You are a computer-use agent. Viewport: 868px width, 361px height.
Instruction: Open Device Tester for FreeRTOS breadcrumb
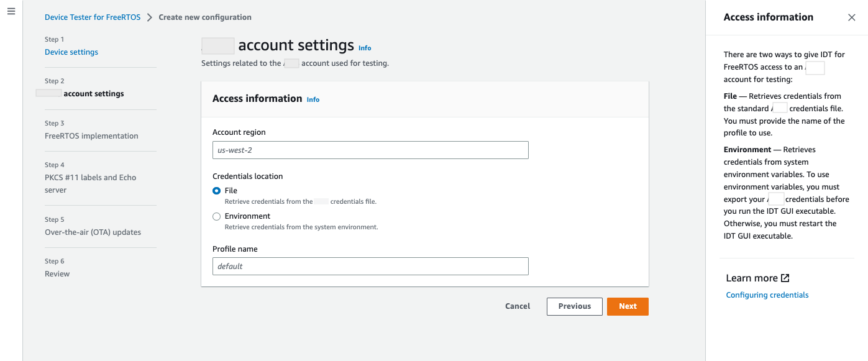[93, 17]
